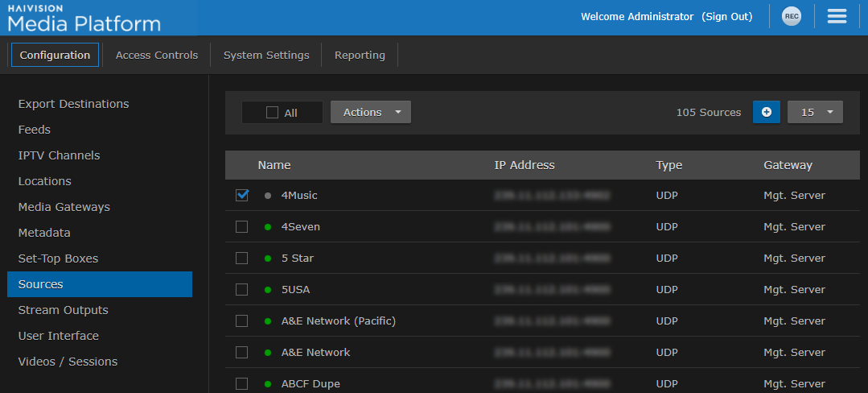Viewport: 868px width, 393px height.
Task: Expand the 15 per page dropdown
Action: [815, 112]
